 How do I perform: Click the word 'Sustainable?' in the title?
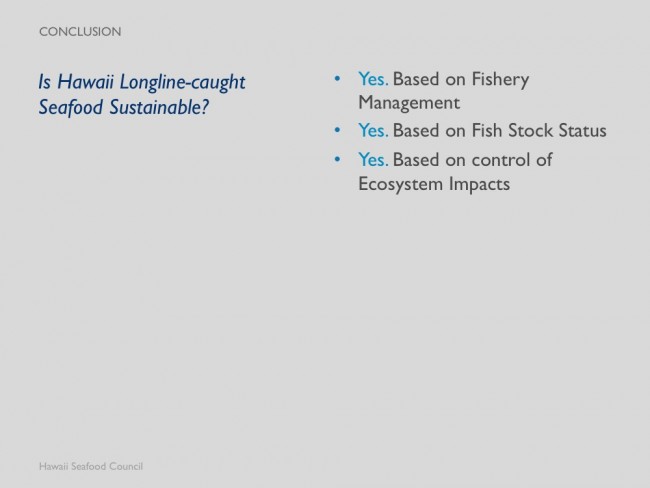(x=159, y=107)
